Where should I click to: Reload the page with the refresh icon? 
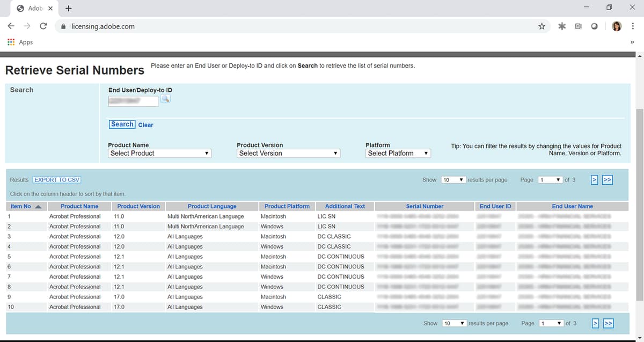[43, 26]
